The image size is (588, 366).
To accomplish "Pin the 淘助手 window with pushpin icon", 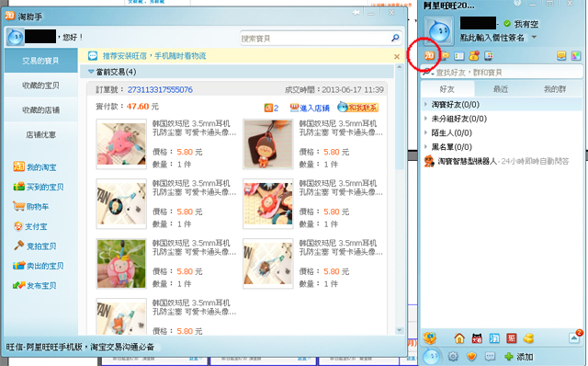I will [x=356, y=13].
